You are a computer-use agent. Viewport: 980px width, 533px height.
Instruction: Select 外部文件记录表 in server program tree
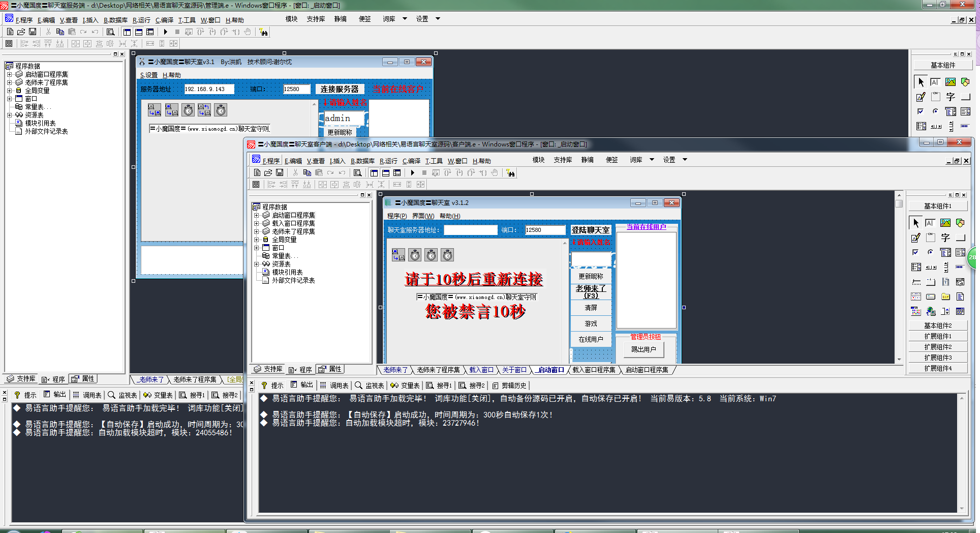point(46,131)
